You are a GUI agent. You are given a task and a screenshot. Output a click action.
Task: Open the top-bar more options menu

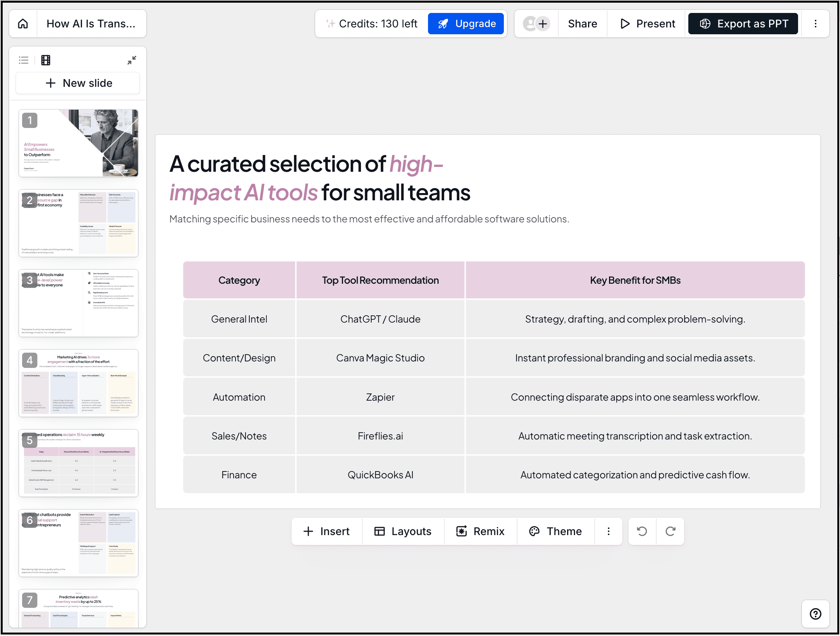tap(816, 24)
